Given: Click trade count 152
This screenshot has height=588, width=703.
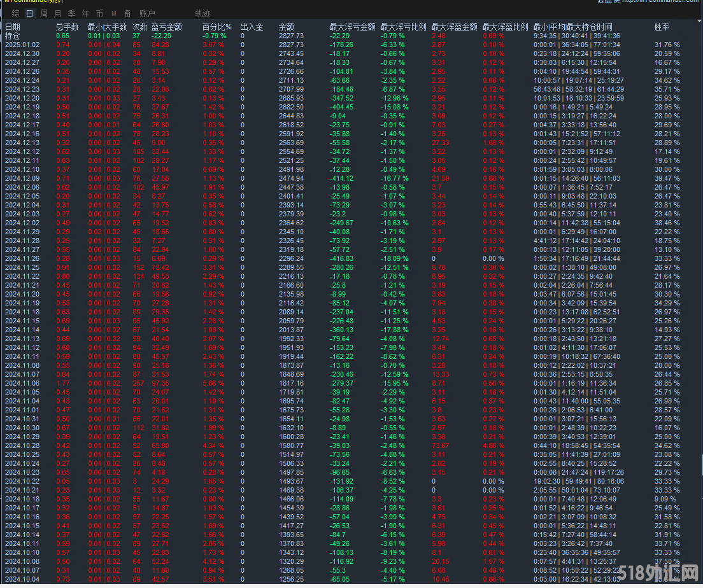Looking at the screenshot, I should click(138, 267).
